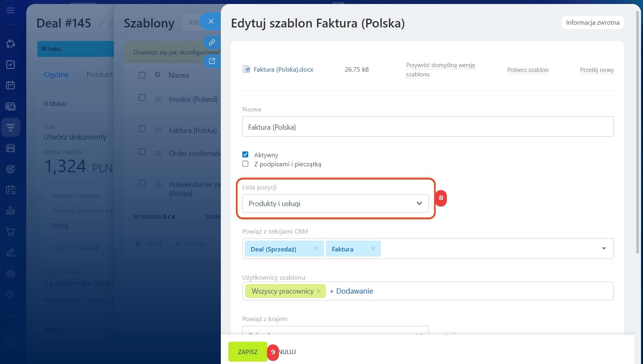The width and height of the screenshot is (643, 364).
Task: Close the template editor with the round X button
Action: 211,21
